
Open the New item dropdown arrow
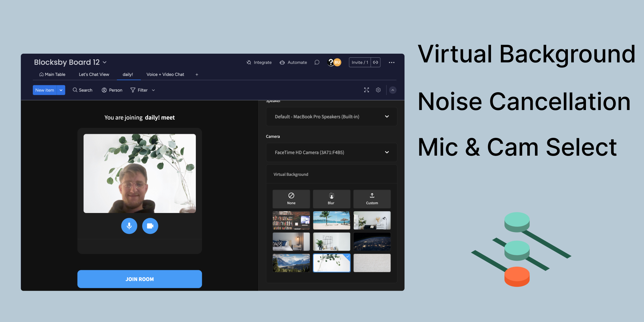coord(61,90)
